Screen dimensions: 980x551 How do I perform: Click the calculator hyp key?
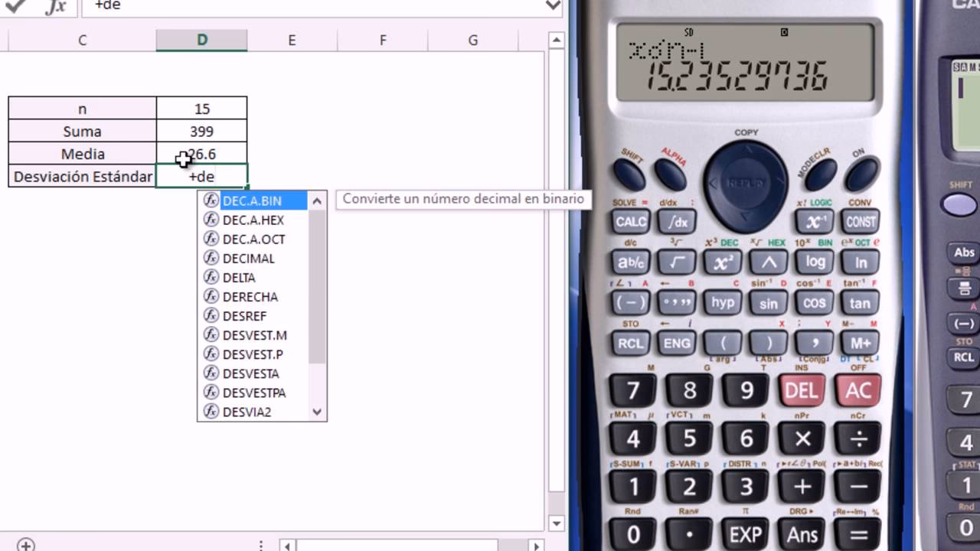723,303
